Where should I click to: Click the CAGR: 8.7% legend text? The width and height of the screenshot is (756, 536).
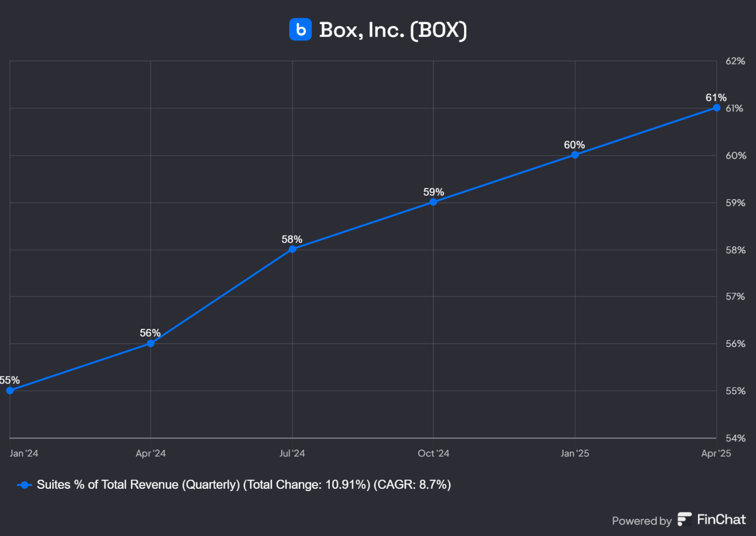point(412,484)
